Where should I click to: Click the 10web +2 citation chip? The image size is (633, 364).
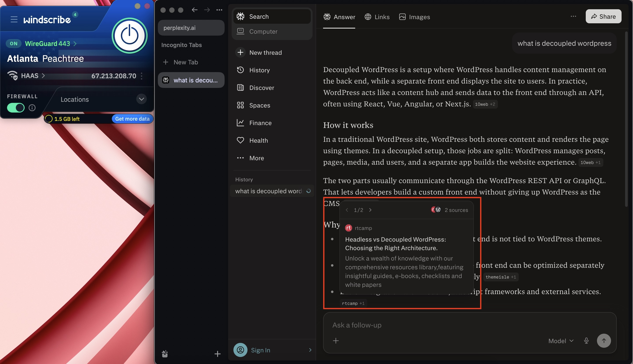coord(485,104)
